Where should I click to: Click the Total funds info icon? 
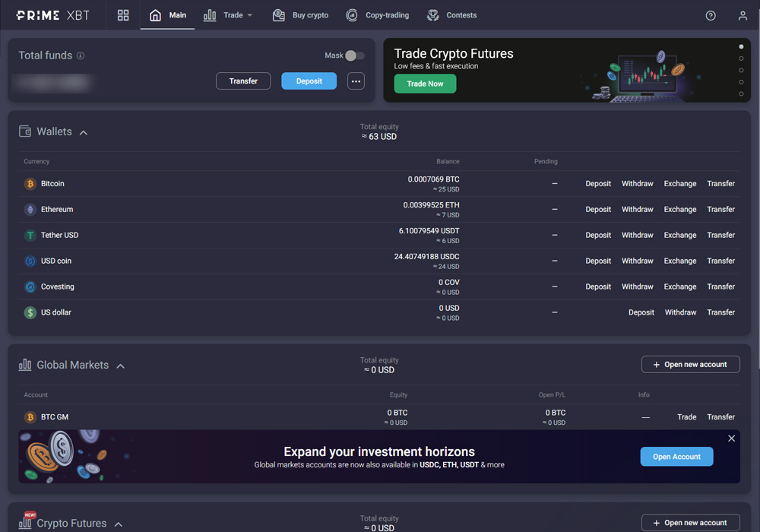click(x=81, y=55)
